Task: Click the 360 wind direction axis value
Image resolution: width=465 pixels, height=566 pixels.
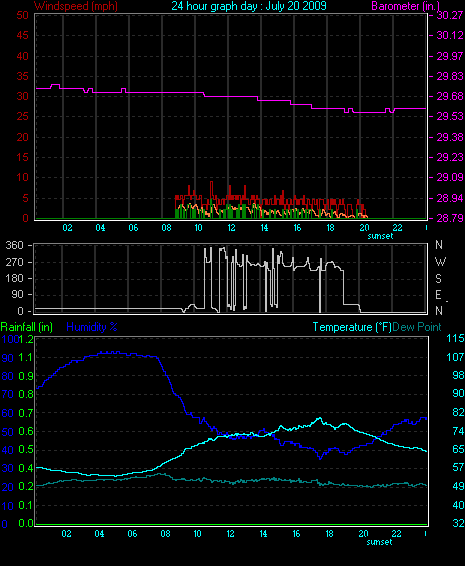Action: [14, 245]
